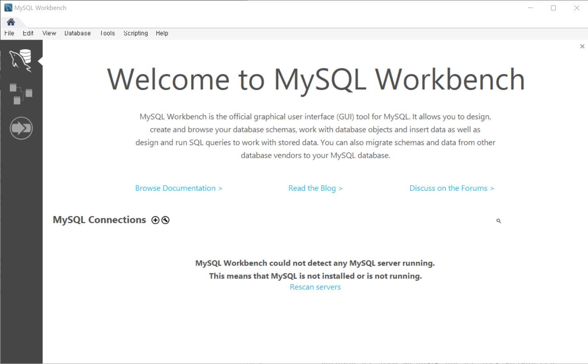Open the File menu
The height and width of the screenshot is (364, 588).
coord(9,33)
